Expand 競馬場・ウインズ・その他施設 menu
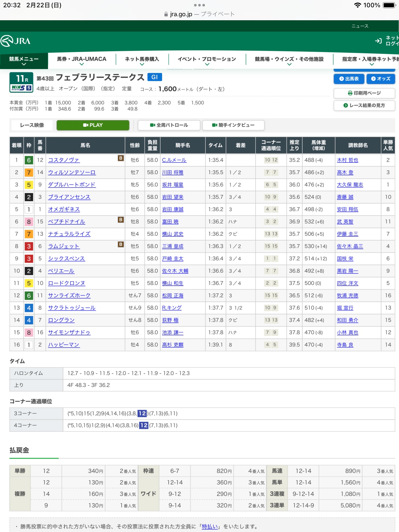This screenshot has width=399, height=532. 289,61
